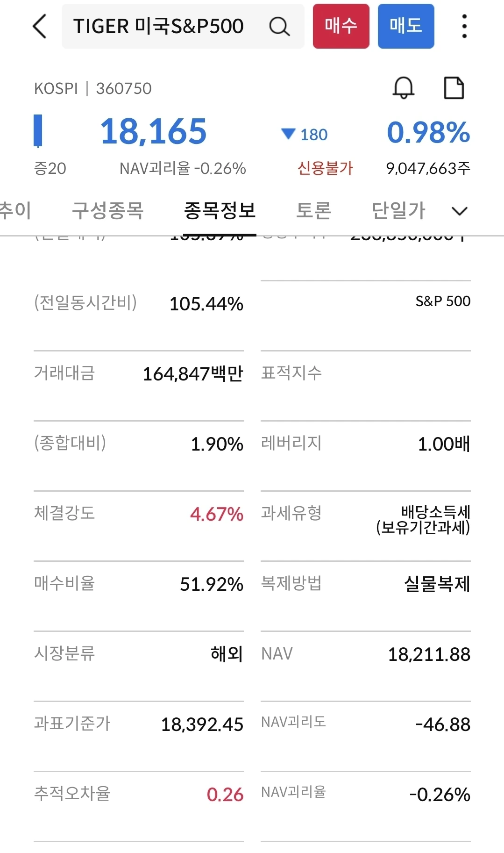Screen dimensions: 504x853
Task: Tap the NAV value 18,211.88
Action: [429, 654]
